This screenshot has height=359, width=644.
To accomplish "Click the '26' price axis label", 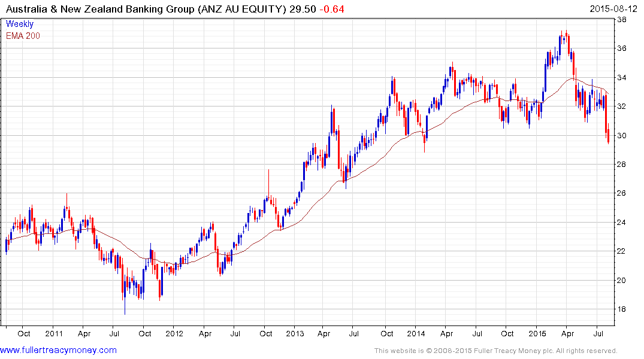I will pyautogui.click(x=621, y=193).
